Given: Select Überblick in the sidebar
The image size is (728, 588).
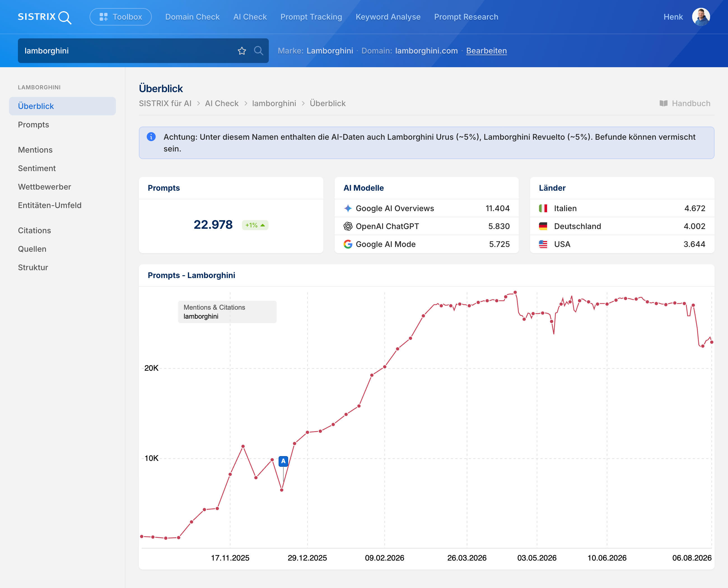Looking at the screenshot, I should 62,106.
